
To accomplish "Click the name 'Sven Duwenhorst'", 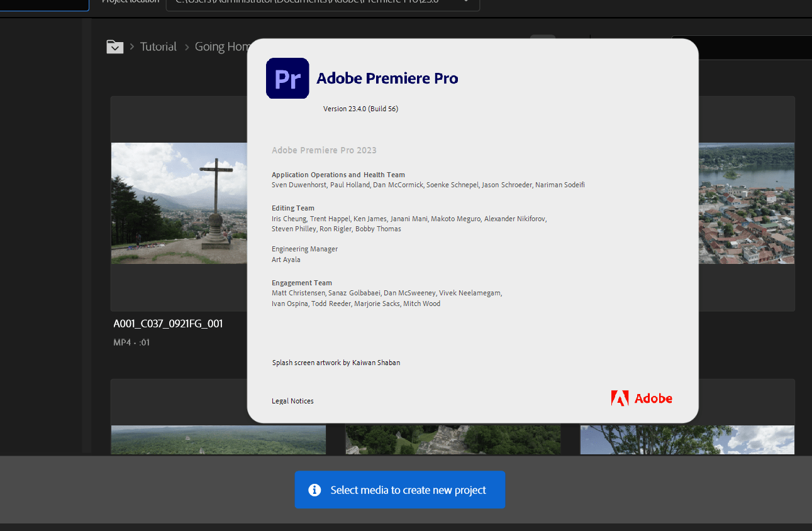I will pos(299,185).
